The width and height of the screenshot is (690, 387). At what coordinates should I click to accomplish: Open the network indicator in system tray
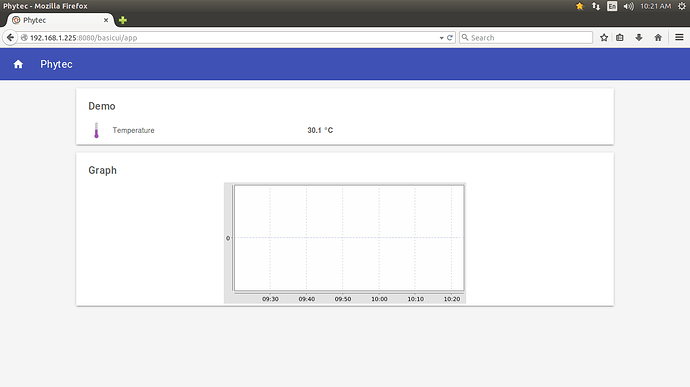596,6
